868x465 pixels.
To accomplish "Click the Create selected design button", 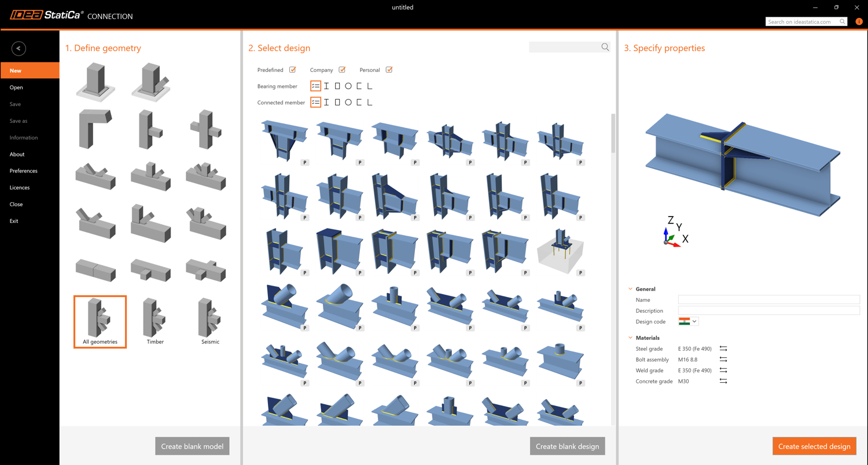I will click(x=814, y=446).
